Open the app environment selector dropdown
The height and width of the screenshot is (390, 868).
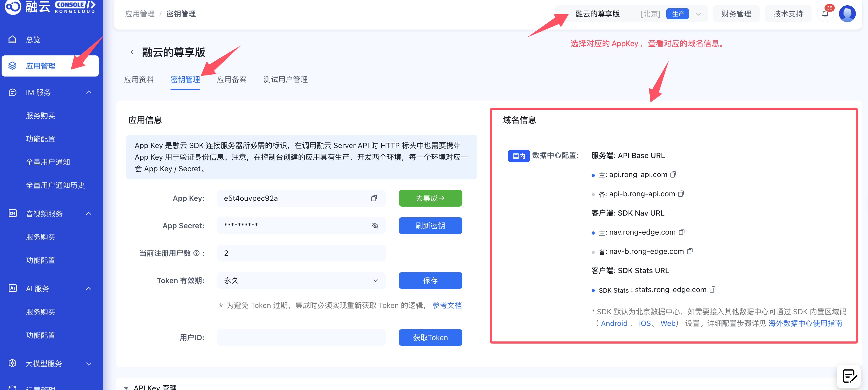pos(698,14)
